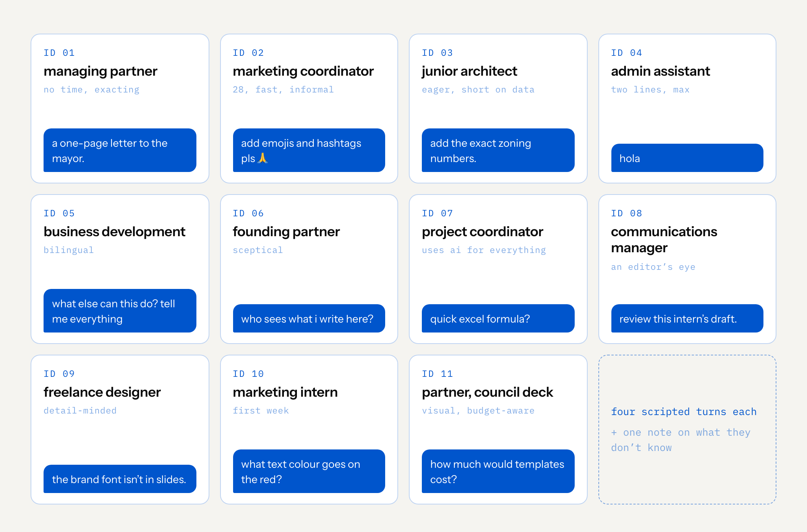
Task: Click the 'sceptical' note
Action: 258,250
